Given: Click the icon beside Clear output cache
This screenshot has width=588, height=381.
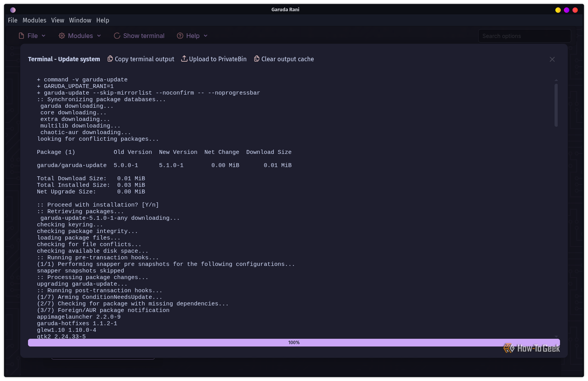Looking at the screenshot, I should tap(257, 59).
